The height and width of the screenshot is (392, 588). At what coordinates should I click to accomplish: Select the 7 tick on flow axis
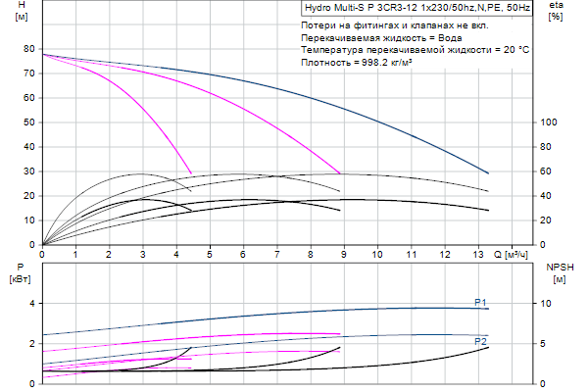pos(276,253)
